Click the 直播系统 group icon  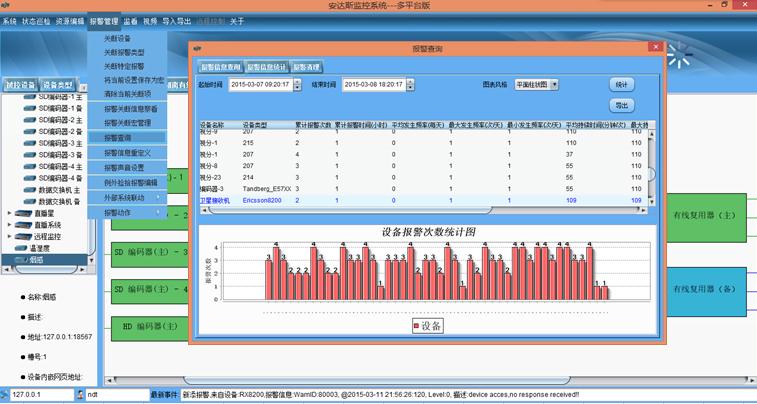[x=23, y=225]
